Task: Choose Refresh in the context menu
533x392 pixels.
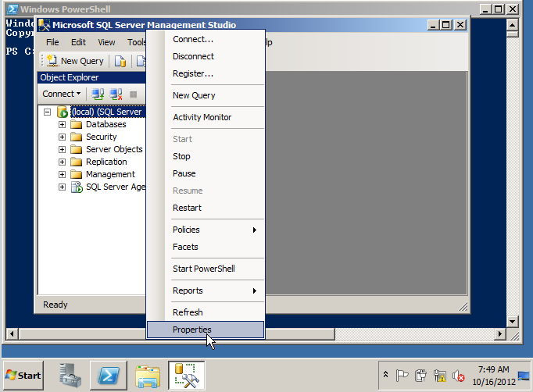Action: click(x=206, y=312)
